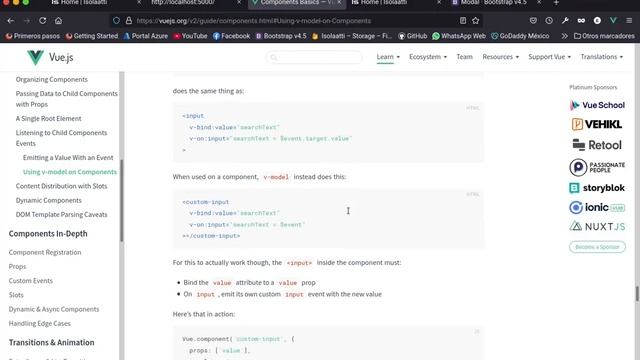Open the NuxtJS sponsor logo
This screenshot has height=360, width=640.
point(597,226)
